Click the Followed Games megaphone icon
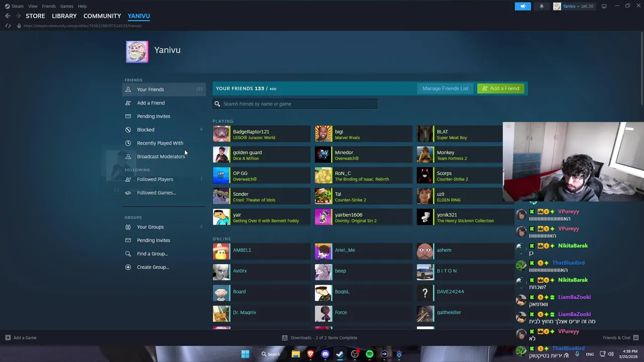Image resolution: width=644 pixels, height=362 pixels. 128,193
